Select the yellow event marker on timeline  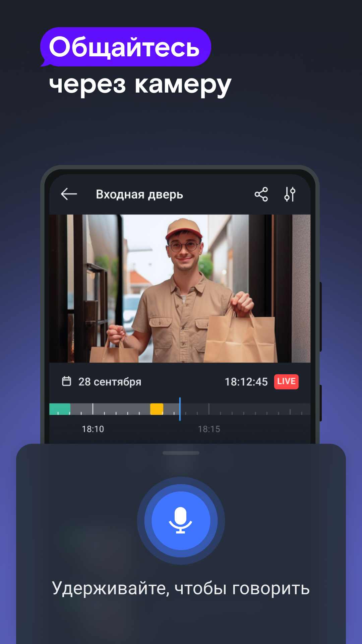pos(157,409)
